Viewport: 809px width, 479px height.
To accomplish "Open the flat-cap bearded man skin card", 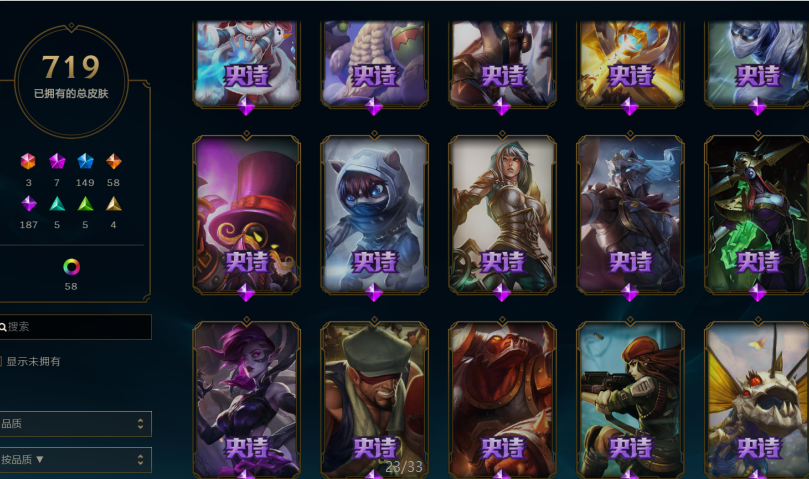I will [375, 400].
